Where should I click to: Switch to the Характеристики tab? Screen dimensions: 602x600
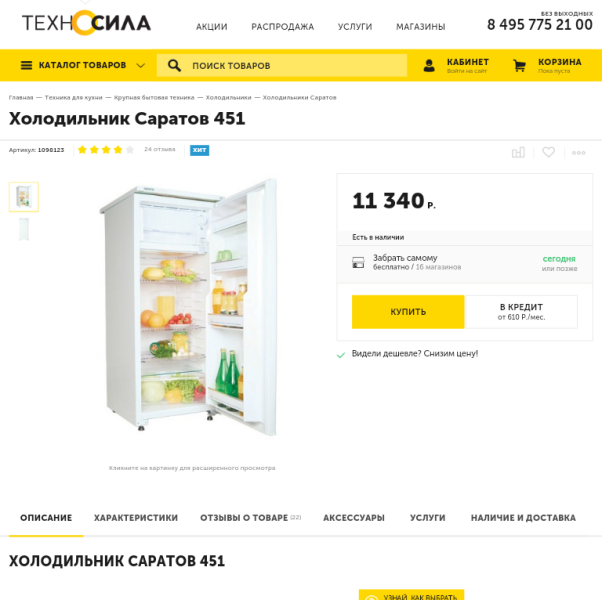136,518
